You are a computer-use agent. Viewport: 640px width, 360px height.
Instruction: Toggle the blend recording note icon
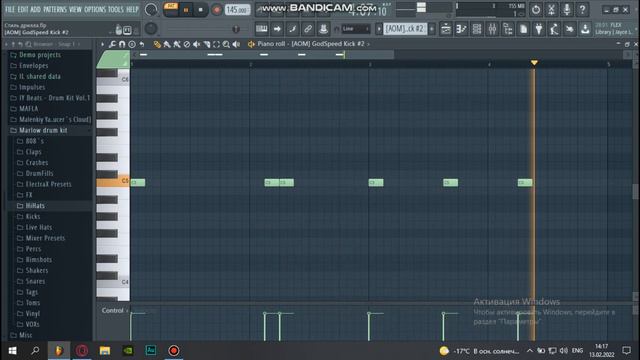click(293, 29)
